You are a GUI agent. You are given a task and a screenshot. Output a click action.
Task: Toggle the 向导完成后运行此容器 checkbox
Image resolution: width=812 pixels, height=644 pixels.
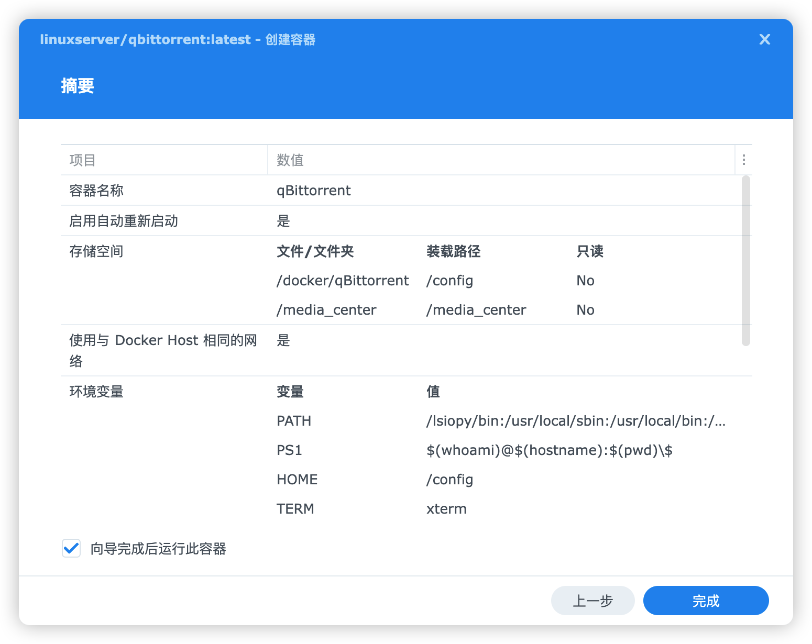[x=71, y=548]
